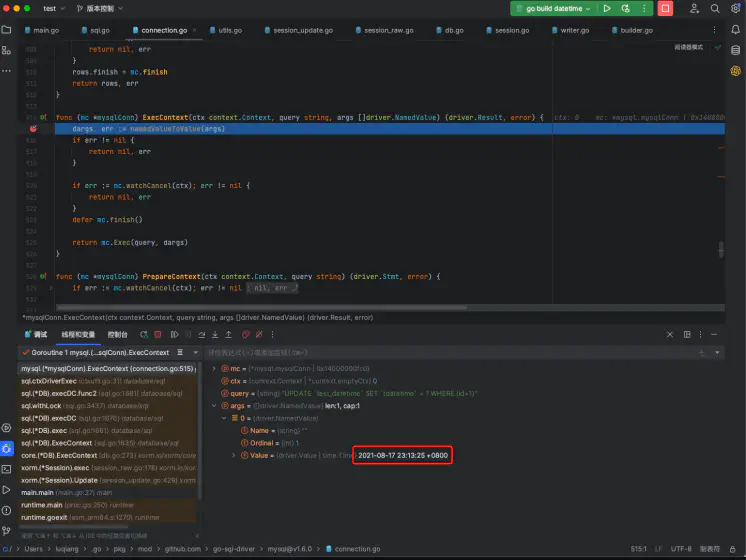
Task: Switch to the main.go tab
Action: coord(42,30)
